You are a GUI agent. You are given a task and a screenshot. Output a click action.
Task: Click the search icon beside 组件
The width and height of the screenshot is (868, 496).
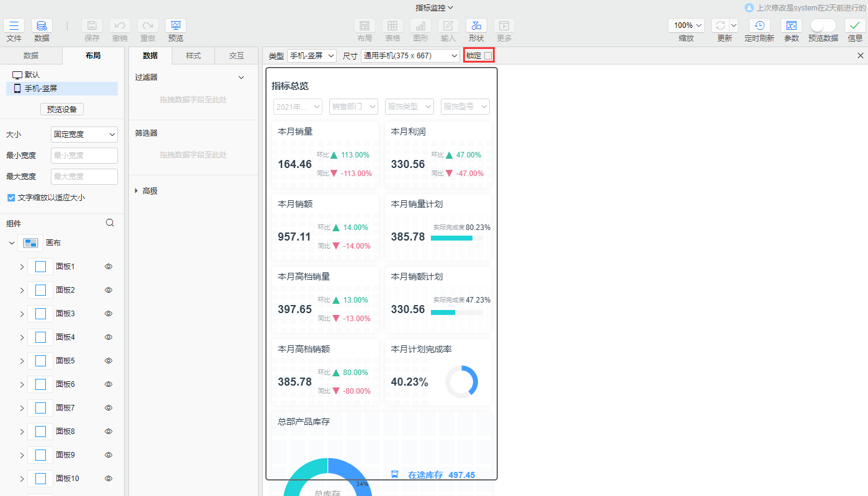(x=110, y=223)
